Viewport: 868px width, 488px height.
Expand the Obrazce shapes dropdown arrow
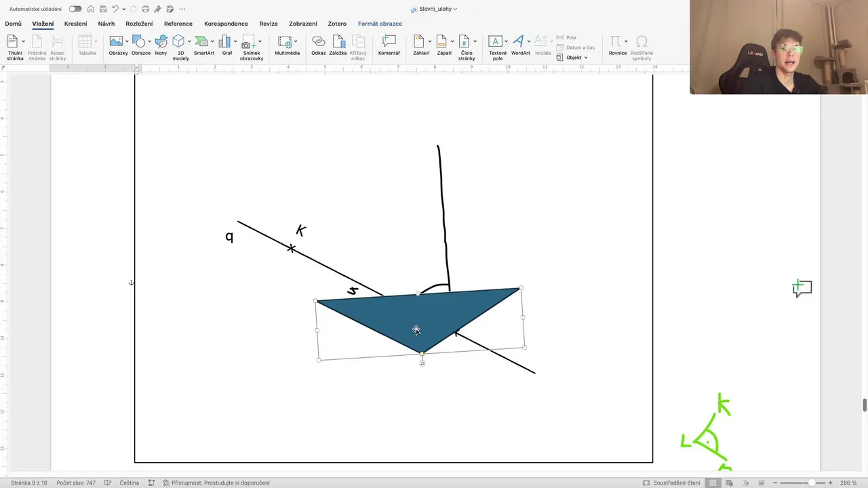[149, 41]
